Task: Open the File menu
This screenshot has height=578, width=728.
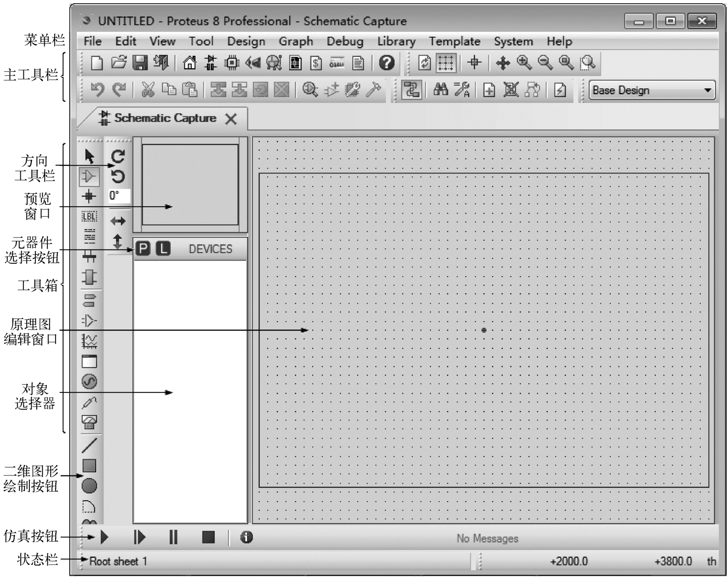Action: (x=92, y=41)
